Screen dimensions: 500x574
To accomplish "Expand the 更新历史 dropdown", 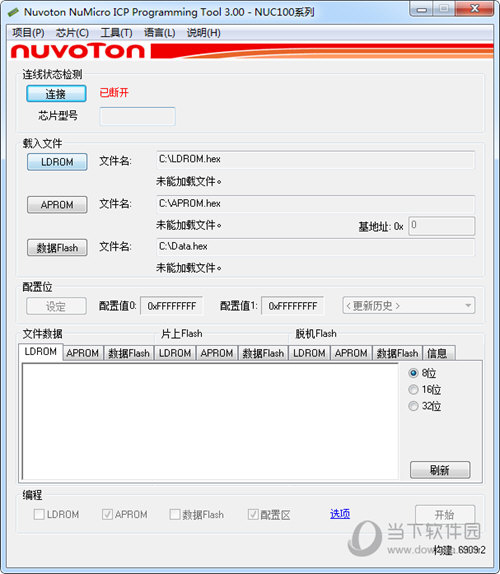I will click(409, 306).
